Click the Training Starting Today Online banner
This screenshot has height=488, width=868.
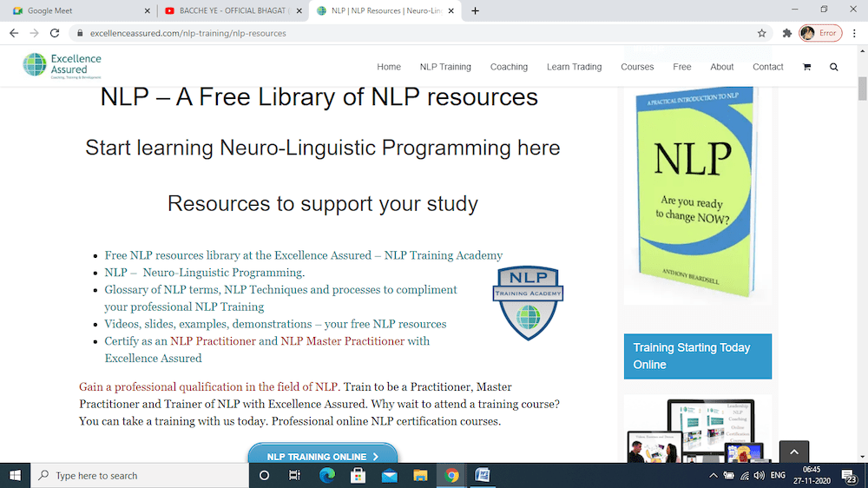pos(698,356)
